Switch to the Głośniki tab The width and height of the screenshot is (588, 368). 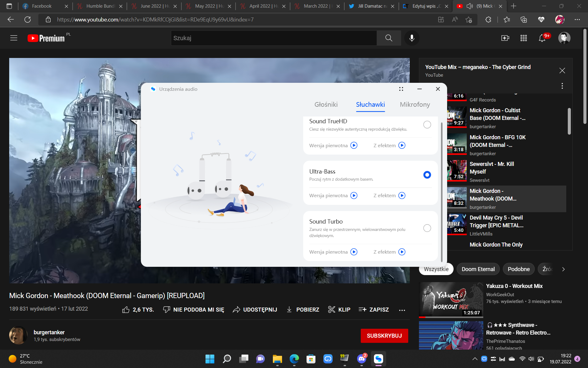tap(326, 104)
